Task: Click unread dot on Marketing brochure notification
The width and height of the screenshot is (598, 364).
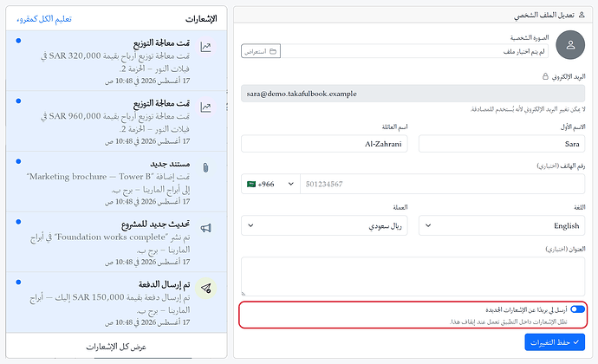Action: (x=18, y=161)
